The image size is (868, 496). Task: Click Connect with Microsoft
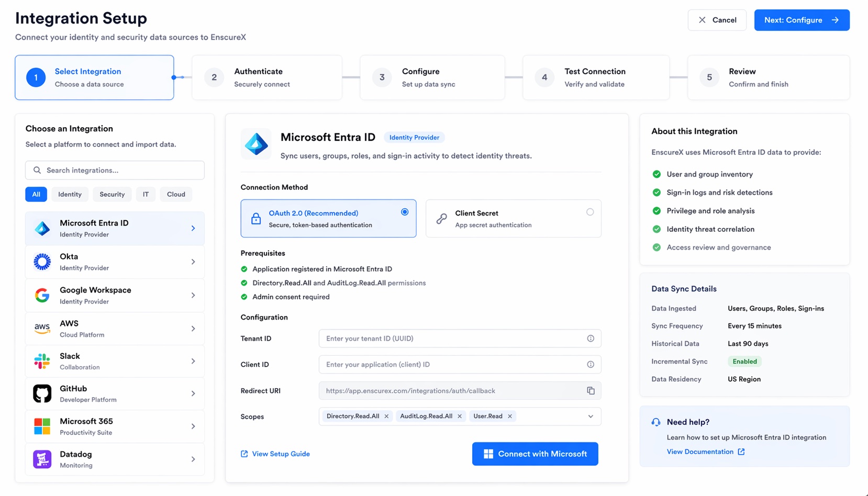point(535,454)
